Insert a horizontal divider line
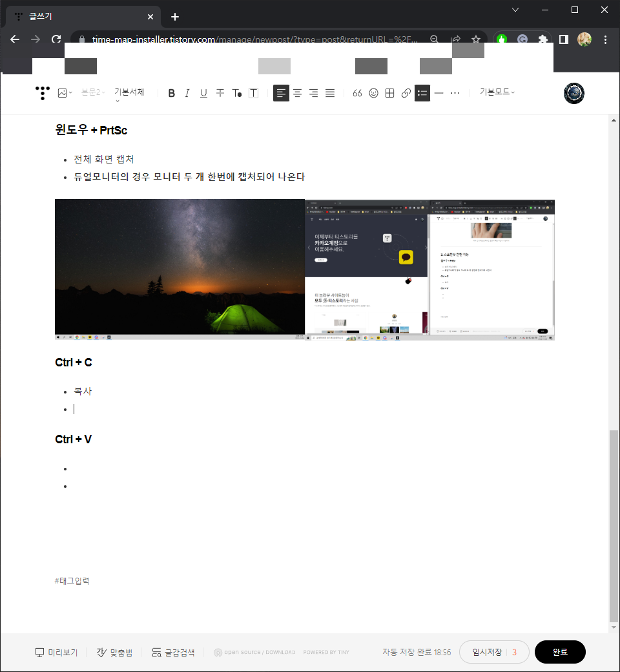 (439, 93)
